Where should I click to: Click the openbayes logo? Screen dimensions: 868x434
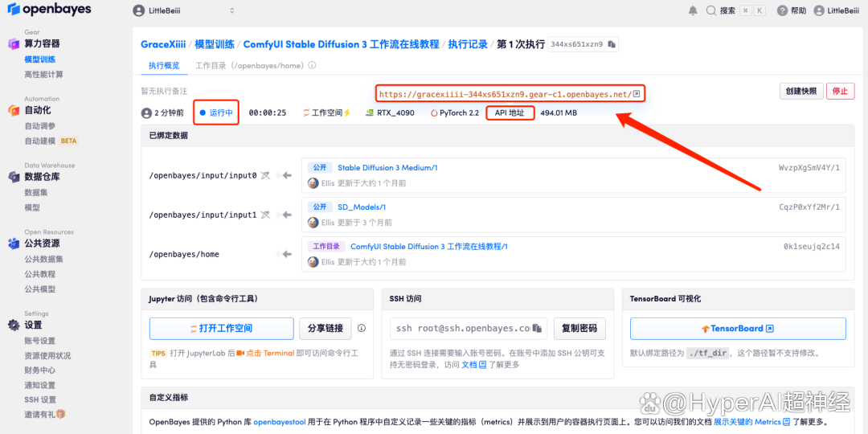49,10
